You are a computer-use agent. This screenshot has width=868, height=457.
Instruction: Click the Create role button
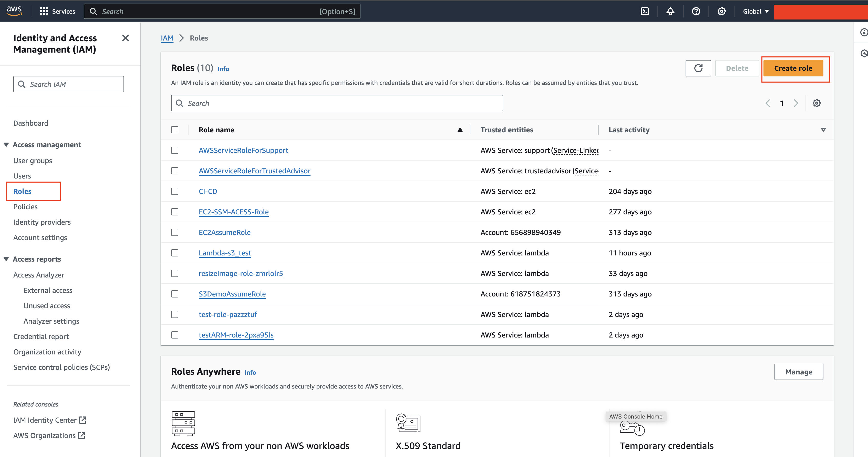click(x=793, y=68)
